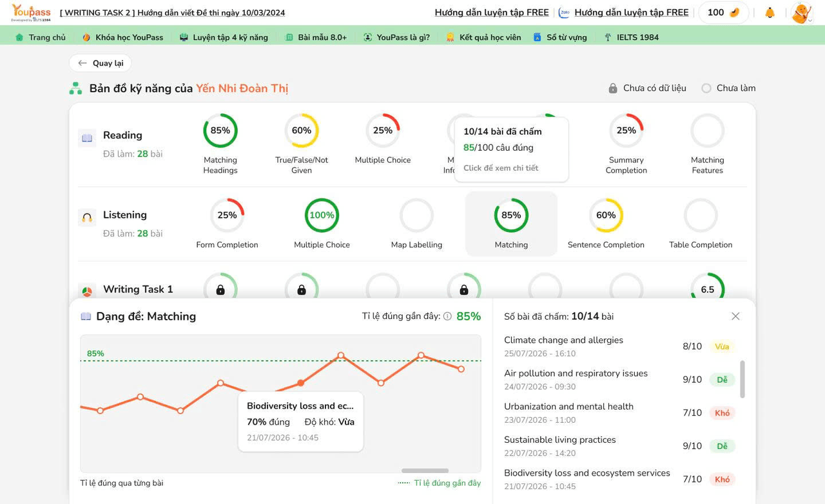The image size is (825, 504).
Task: Open IELTS 1984 menu item
Action: (631, 37)
